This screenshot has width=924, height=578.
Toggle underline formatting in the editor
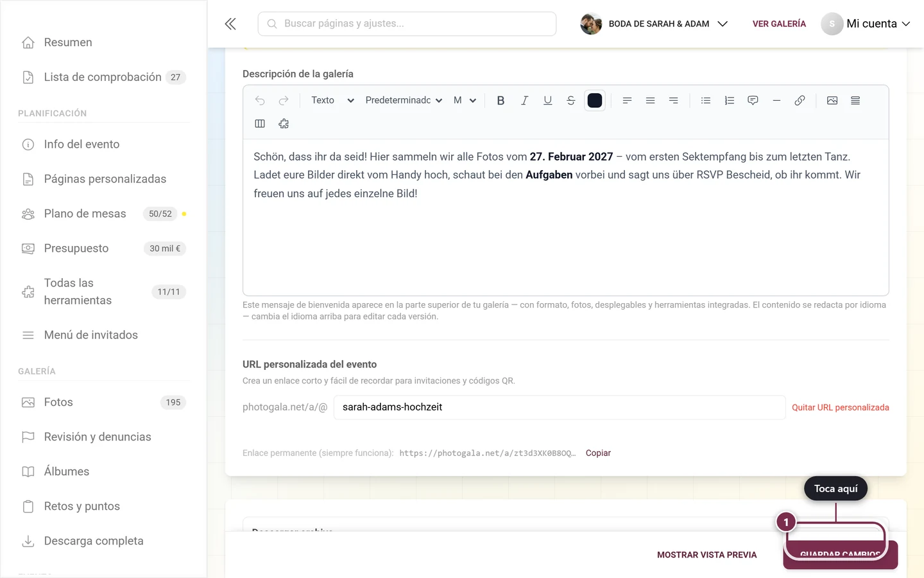click(547, 100)
